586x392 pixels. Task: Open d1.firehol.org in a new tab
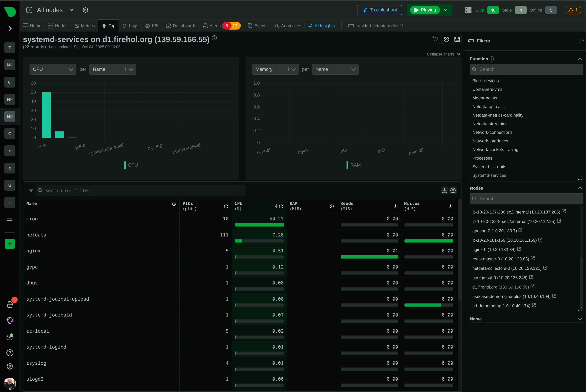pyautogui.click(x=533, y=287)
